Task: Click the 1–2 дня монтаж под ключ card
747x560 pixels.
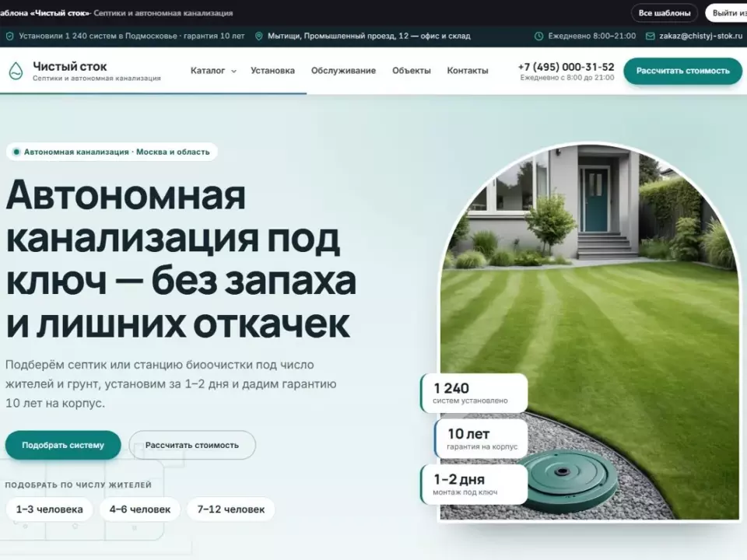Action: 474,485
